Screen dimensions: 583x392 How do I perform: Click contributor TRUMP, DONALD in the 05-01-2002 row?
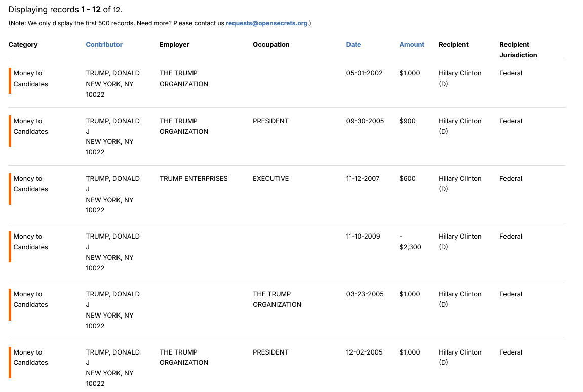[112, 73]
